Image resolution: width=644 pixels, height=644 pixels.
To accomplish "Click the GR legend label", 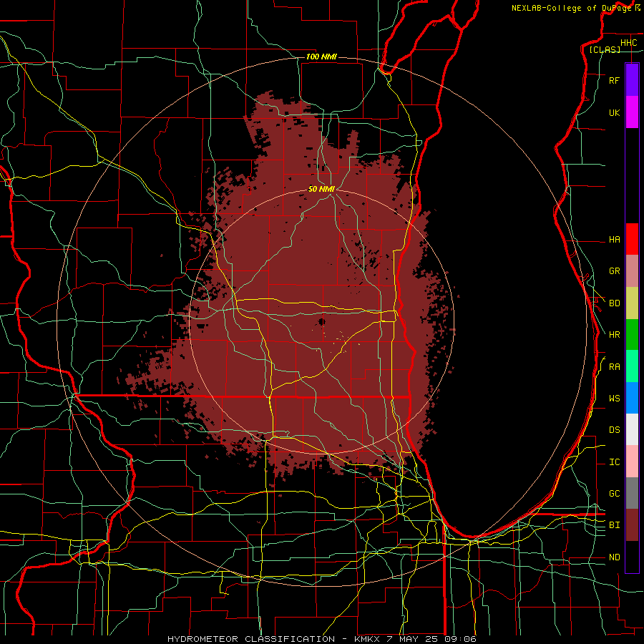I will click(614, 271).
